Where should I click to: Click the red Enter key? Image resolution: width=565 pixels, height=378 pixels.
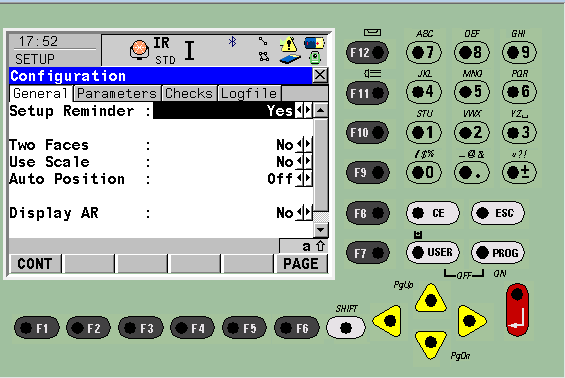517,310
